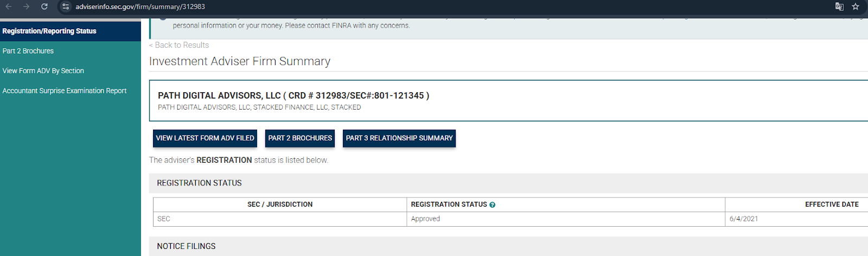Click the browser back arrow
868x256 pixels.
point(9,7)
